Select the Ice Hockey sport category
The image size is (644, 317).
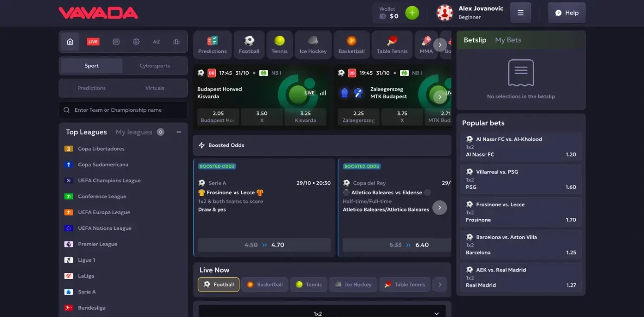[313, 45]
